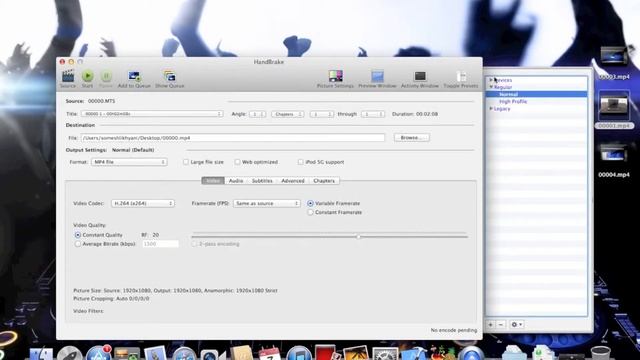Viewport: 640px width, 360px height.
Task: Select Constant Quality radio button
Action: coord(78,235)
